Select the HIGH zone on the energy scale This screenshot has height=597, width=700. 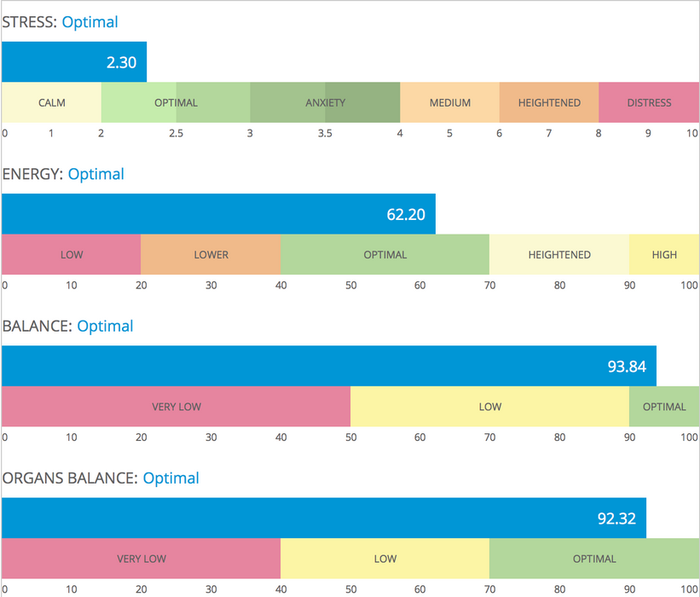[x=664, y=254]
